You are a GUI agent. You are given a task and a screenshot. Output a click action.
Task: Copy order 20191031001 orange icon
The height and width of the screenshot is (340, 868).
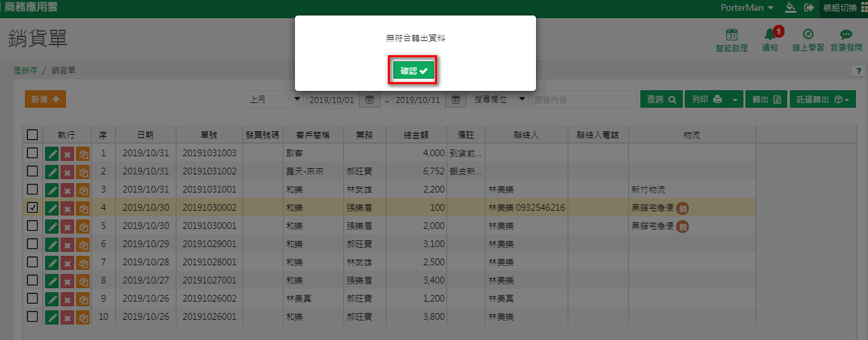click(x=83, y=190)
